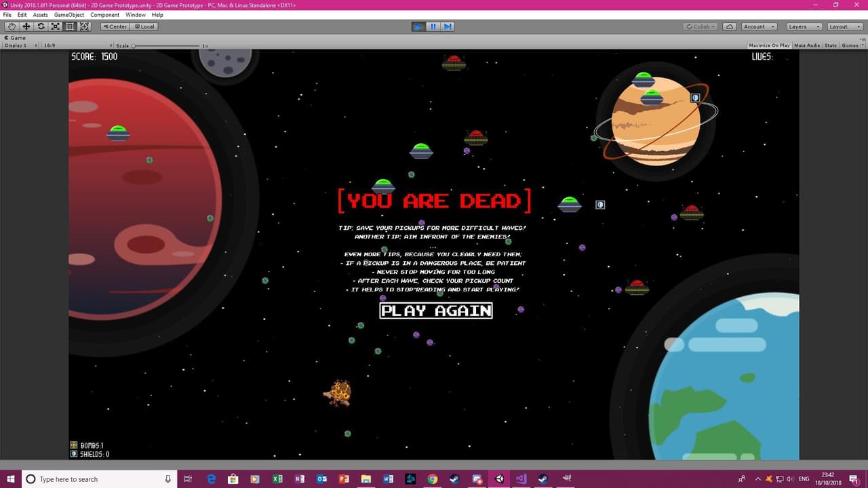
Task: Toggle Local handle rotation button
Action: (144, 26)
